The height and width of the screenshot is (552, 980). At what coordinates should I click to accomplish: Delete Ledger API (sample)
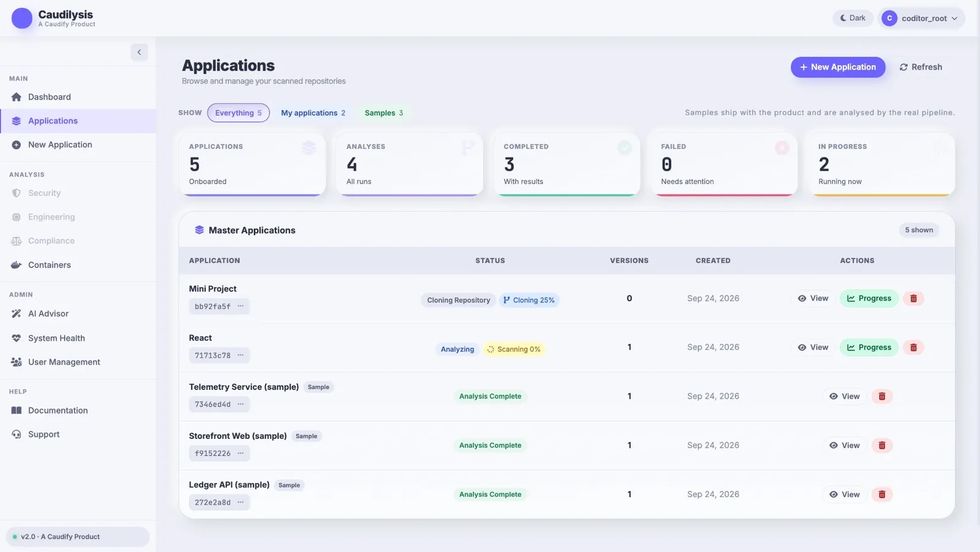point(882,494)
